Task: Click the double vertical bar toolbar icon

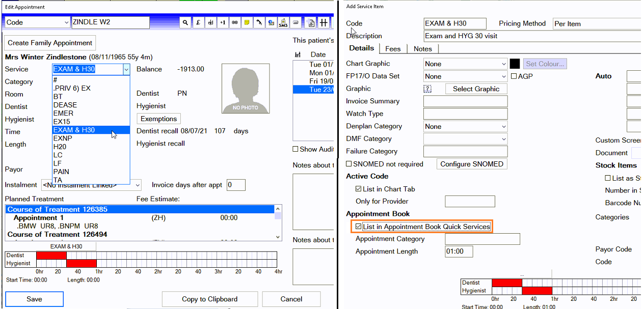Action: 324,22
